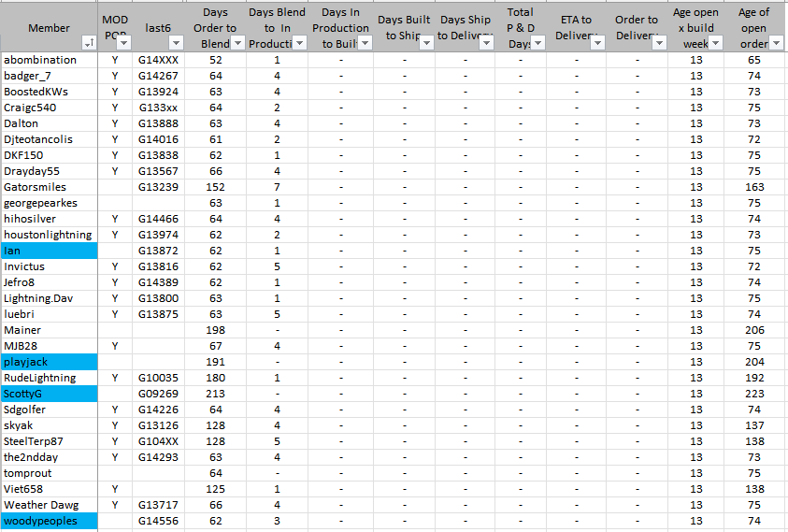Select the blue highlighted Ian cell
Image resolution: width=788 pixels, height=532 pixels.
(x=49, y=251)
